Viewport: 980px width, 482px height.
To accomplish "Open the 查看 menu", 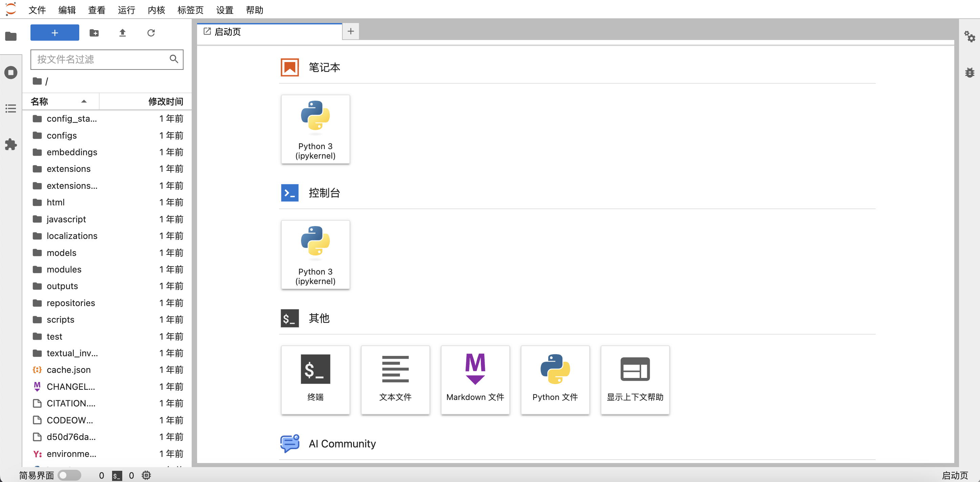I will (97, 10).
